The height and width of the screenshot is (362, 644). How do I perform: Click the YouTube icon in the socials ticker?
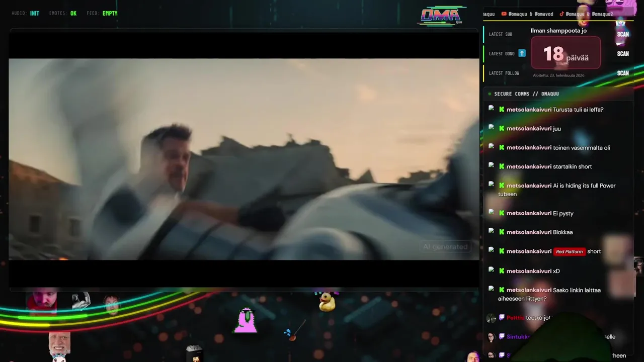[x=504, y=14]
